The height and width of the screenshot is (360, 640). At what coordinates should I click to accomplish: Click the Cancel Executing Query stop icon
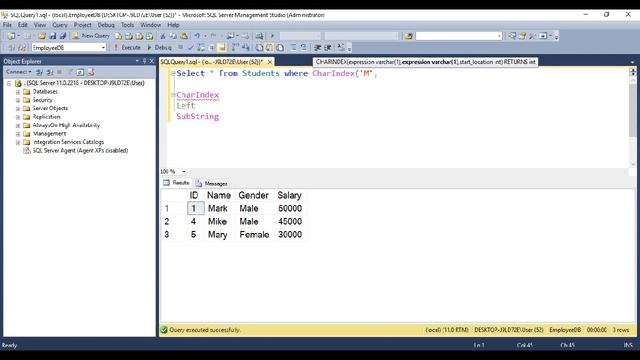click(x=180, y=47)
